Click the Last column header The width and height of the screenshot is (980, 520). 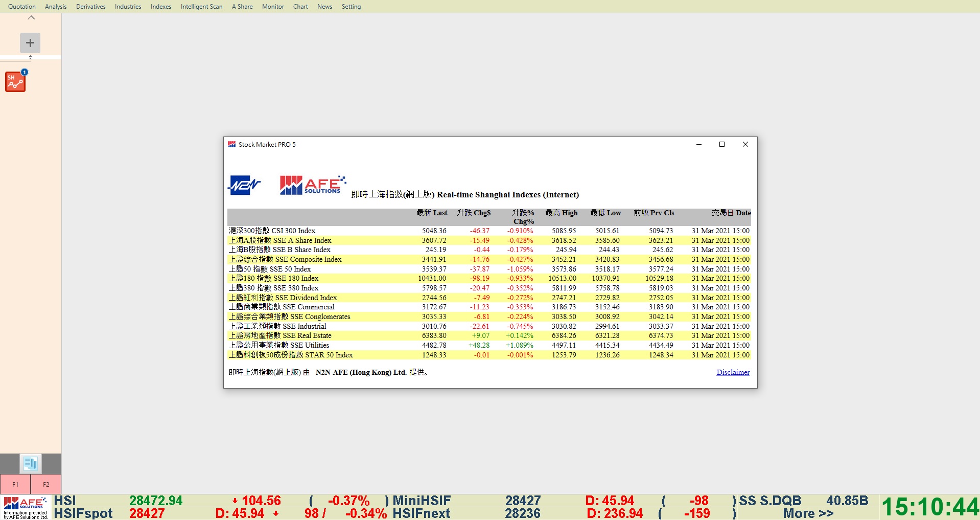click(432, 213)
